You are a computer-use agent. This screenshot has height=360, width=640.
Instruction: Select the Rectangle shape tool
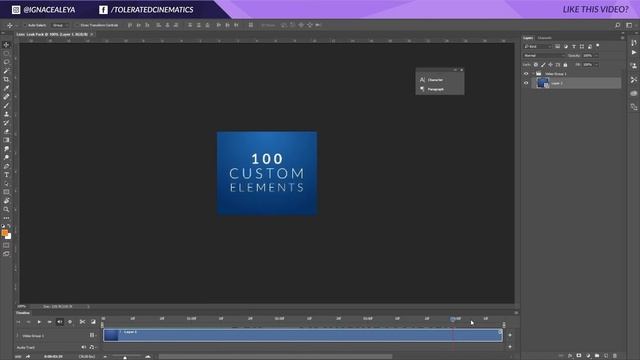[x=6, y=192]
